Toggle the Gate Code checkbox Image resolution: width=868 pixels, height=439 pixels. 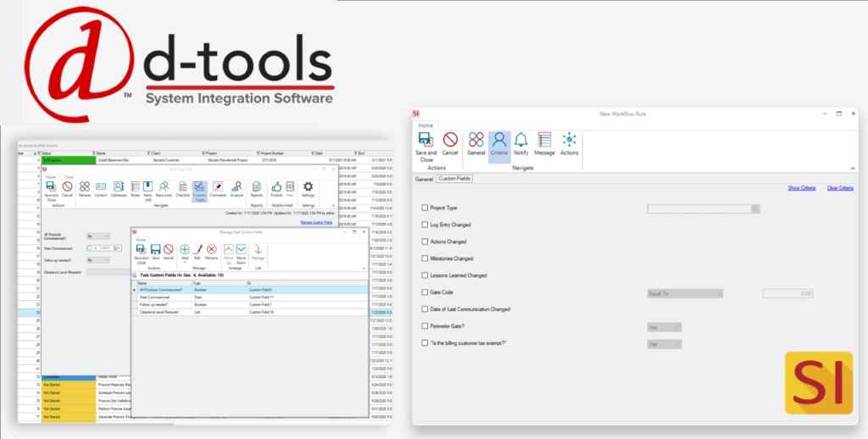(425, 292)
